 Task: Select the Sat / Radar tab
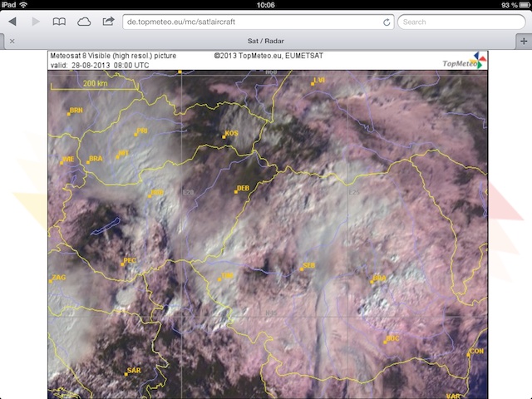[x=266, y=41]
